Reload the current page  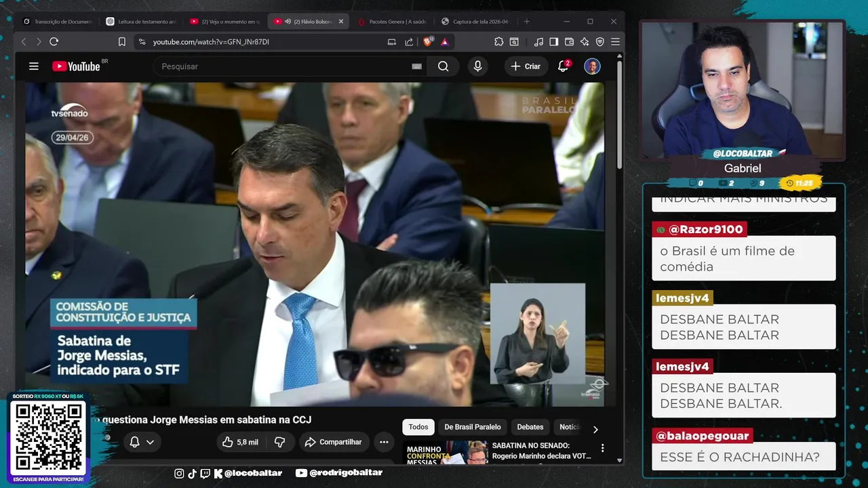[x=54, y=42]
